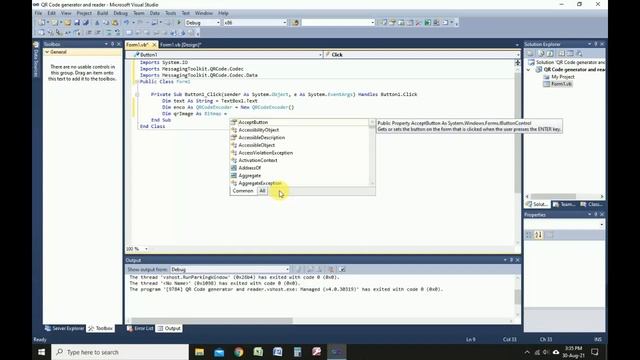Switch to the Error List tab
640x360 pixels.
point(140,329)
